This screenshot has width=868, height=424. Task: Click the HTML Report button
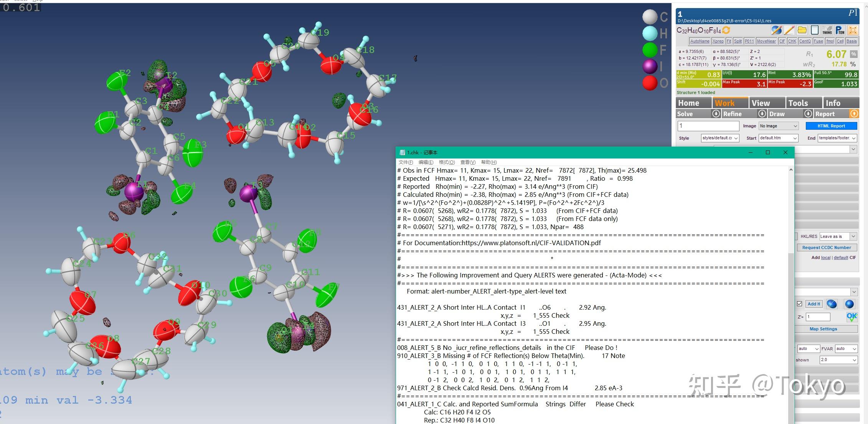click(831, 126)
